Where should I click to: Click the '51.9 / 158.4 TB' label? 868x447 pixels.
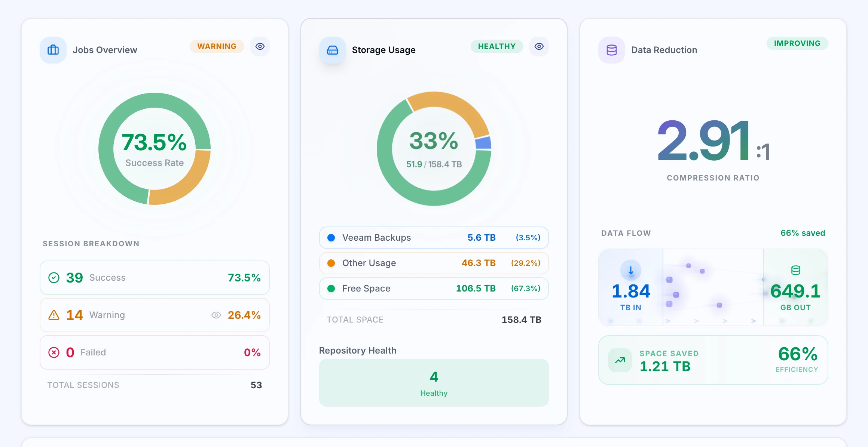coord(434,164)
